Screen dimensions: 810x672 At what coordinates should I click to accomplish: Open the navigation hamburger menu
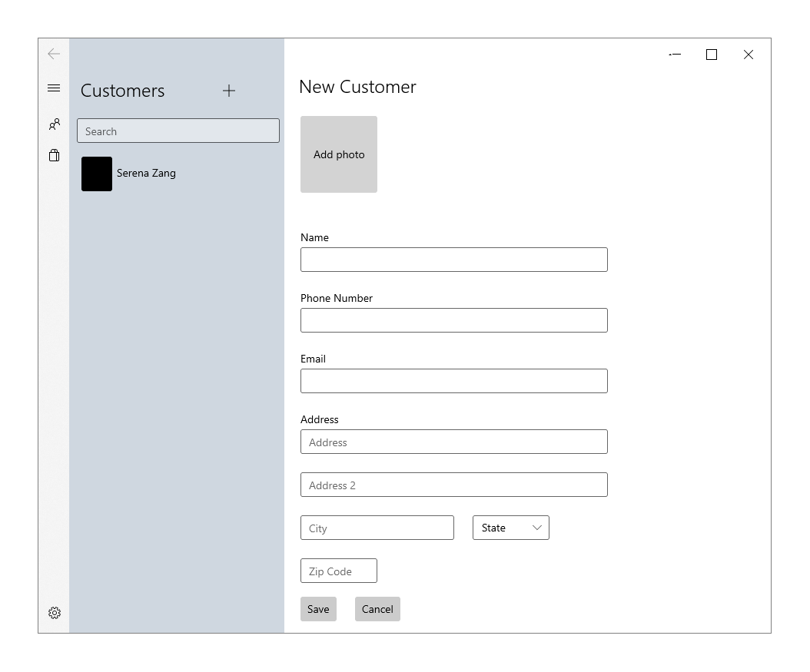[54, 88]
